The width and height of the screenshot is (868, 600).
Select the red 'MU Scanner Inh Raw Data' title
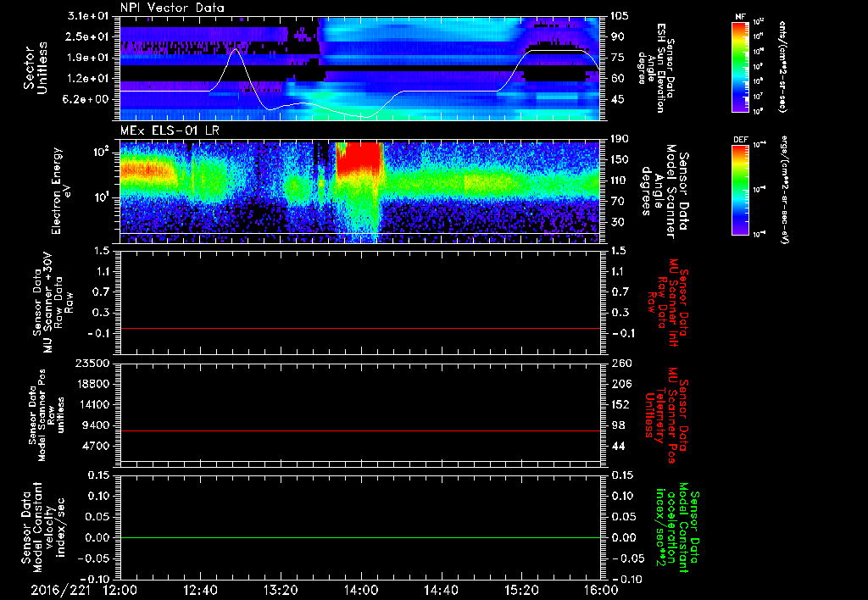(x=667, y=302)
